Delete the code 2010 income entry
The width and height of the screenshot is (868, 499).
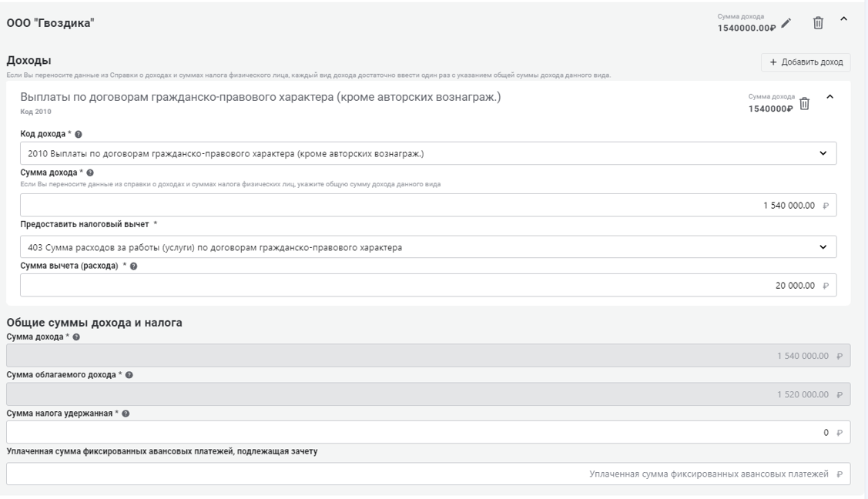click(x=805, y=103)
